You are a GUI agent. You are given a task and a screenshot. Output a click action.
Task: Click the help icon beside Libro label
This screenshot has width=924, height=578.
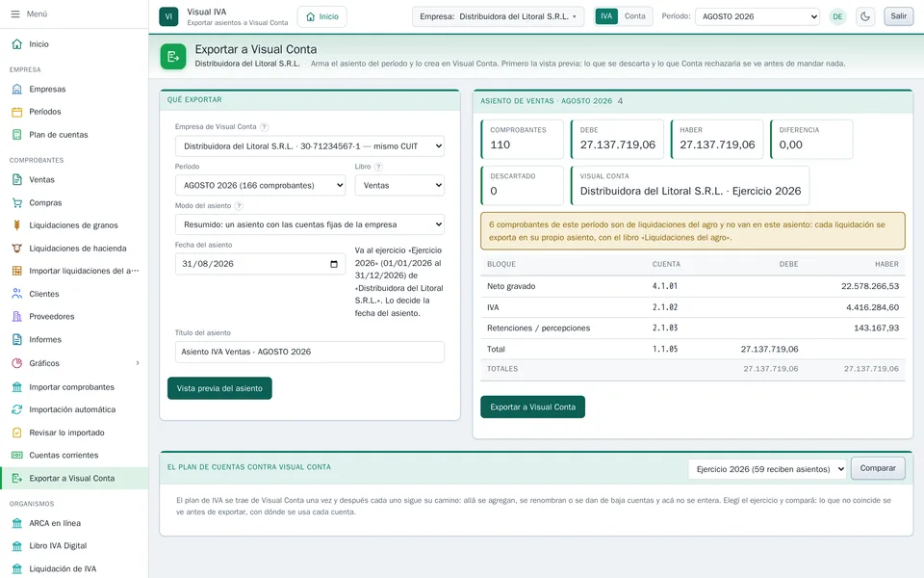[378, 167]
